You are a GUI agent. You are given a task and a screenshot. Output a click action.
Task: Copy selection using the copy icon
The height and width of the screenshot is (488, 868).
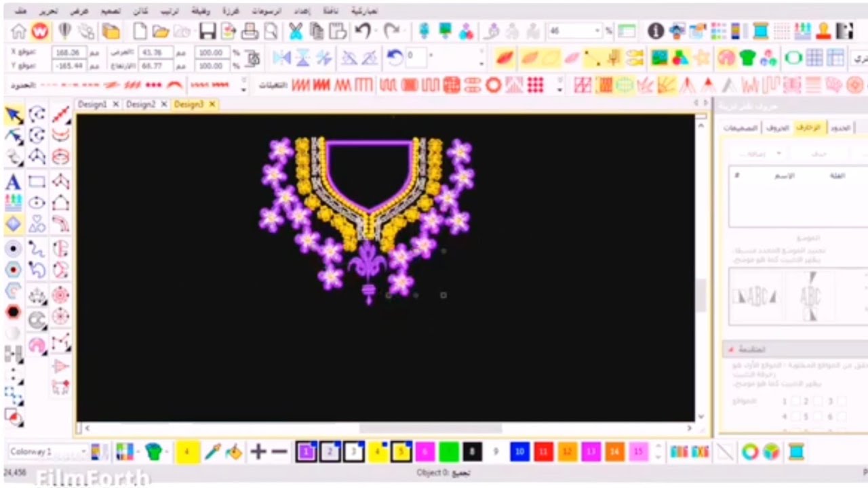(317, 31)
